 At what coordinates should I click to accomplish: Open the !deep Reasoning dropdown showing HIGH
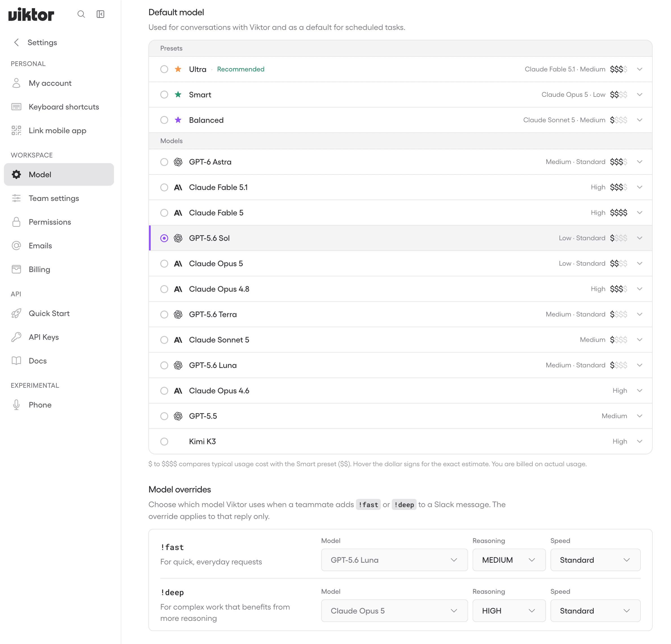point(509,610)
